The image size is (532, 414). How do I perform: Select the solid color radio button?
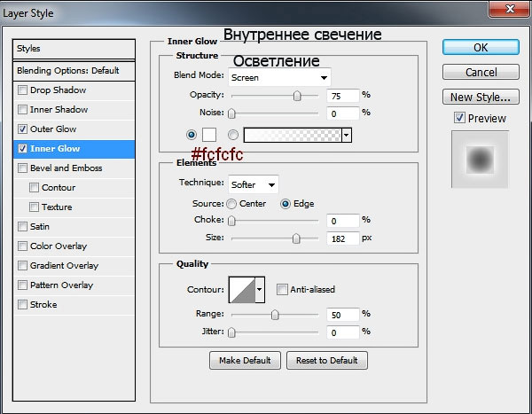(192, 135)
